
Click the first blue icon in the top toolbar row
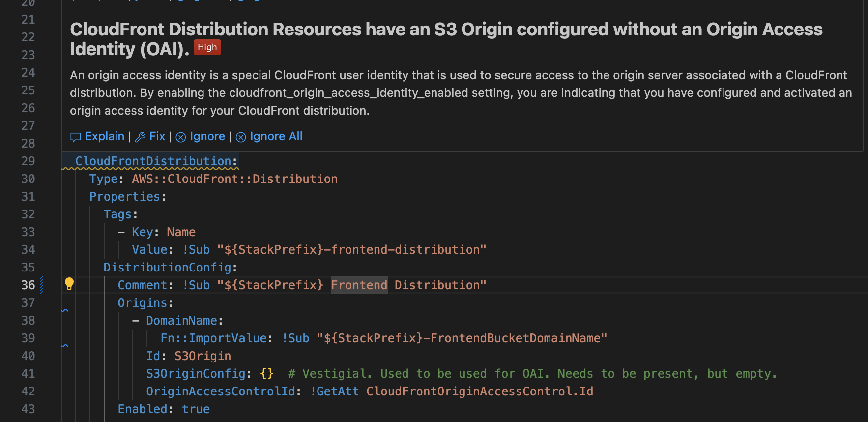(x=74, y=1)
